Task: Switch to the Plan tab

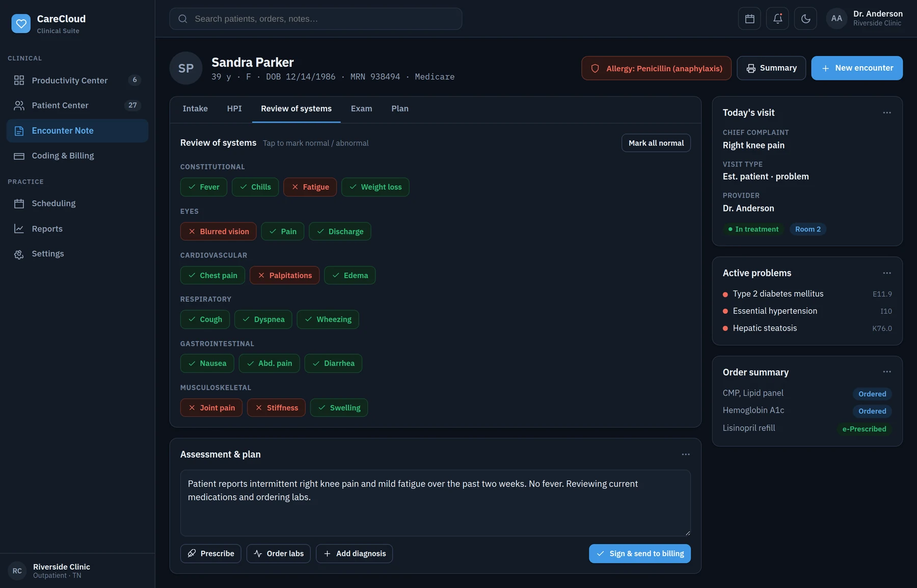Action: (400, 109)
